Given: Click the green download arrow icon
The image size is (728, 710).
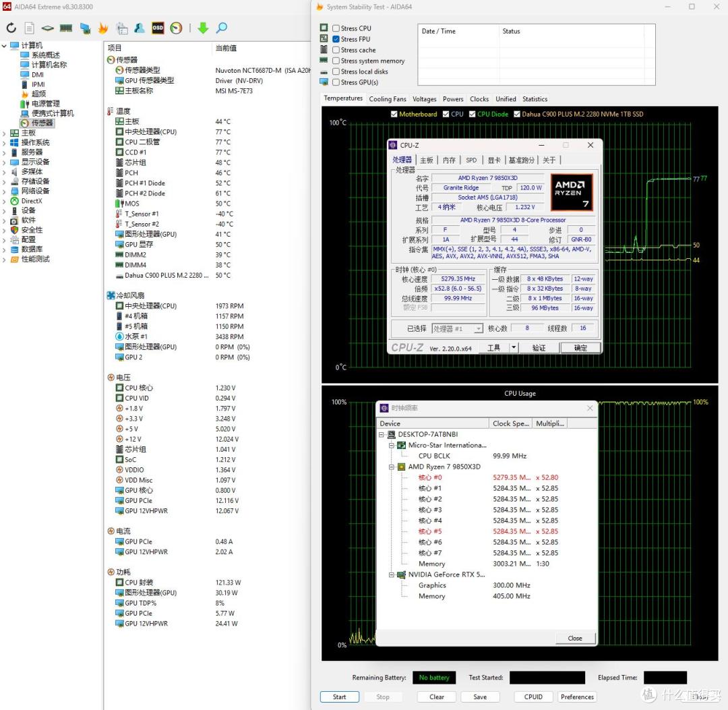Looking at the screenshot, I should coord(203,28).
